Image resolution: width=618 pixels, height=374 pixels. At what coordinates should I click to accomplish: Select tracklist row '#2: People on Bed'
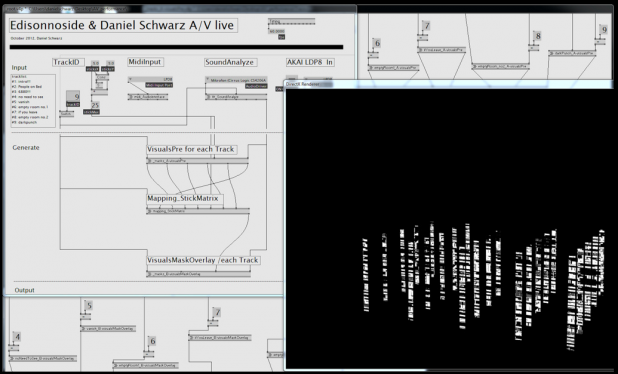28,86
